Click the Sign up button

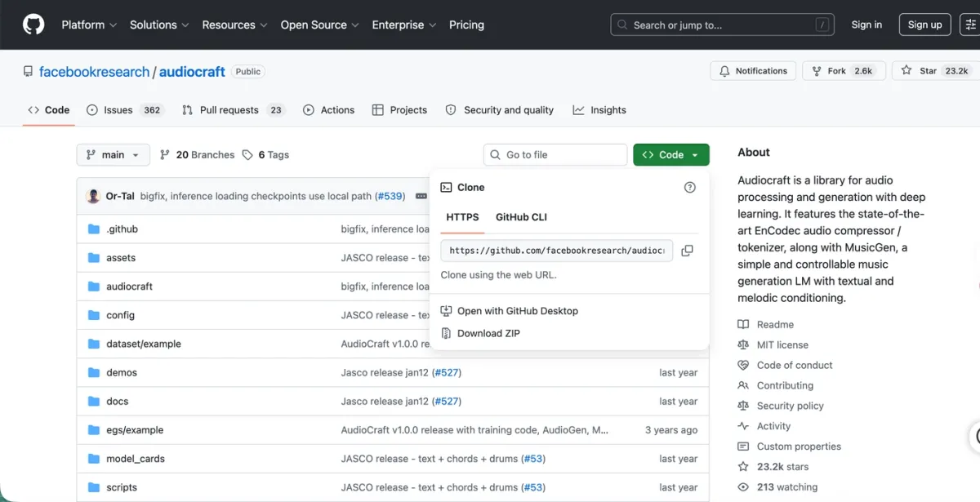click(925, 24)
